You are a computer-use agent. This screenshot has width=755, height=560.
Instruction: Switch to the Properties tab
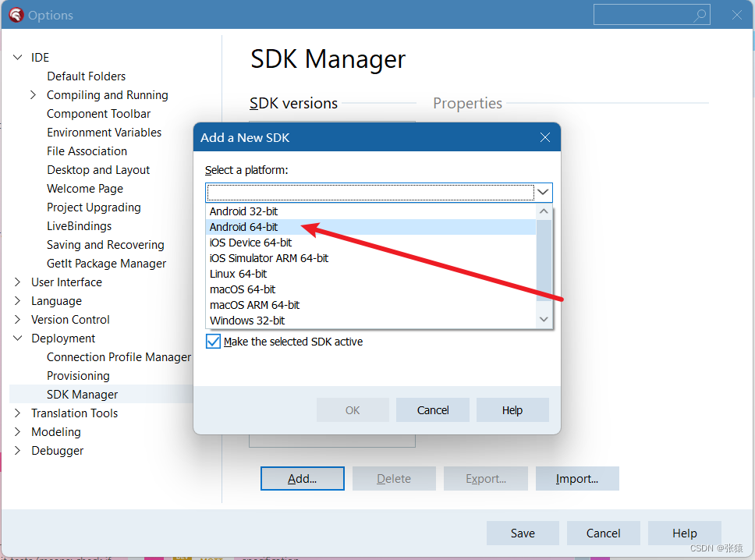pyautogui.click(x=466, y=102)
